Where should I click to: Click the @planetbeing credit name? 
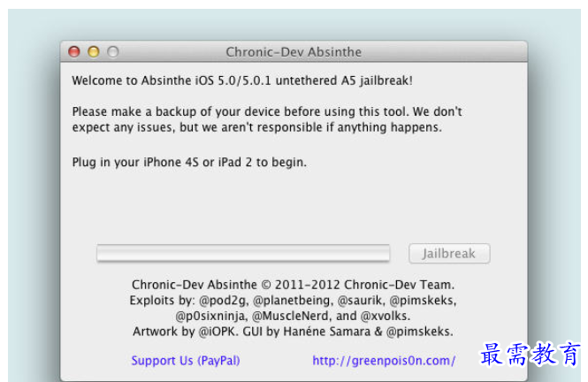(293, 301)
